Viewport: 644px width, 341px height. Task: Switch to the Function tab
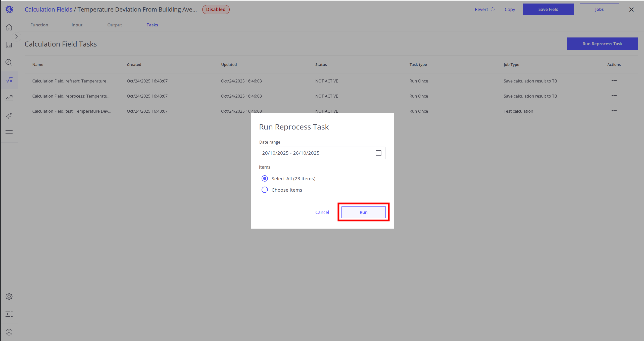click(39, 25)
